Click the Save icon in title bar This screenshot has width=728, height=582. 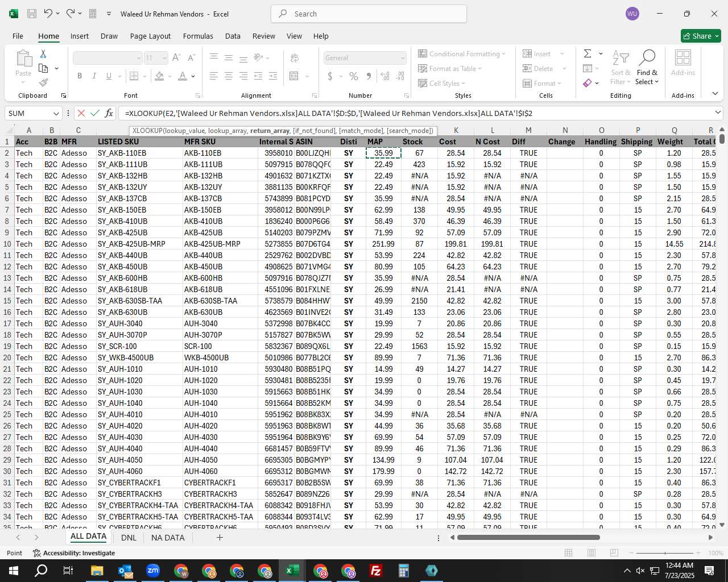(32, 14)
